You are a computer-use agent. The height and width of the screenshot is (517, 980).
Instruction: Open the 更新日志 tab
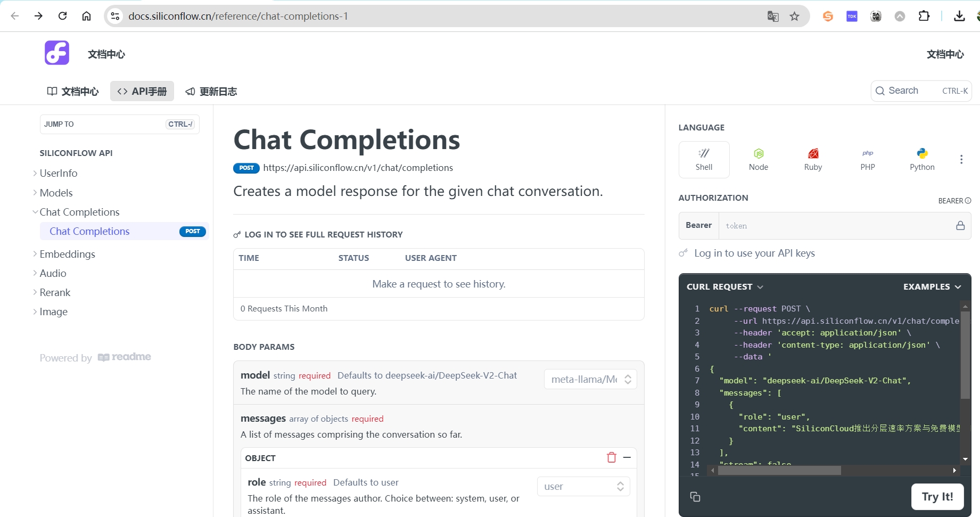[211, 91]
